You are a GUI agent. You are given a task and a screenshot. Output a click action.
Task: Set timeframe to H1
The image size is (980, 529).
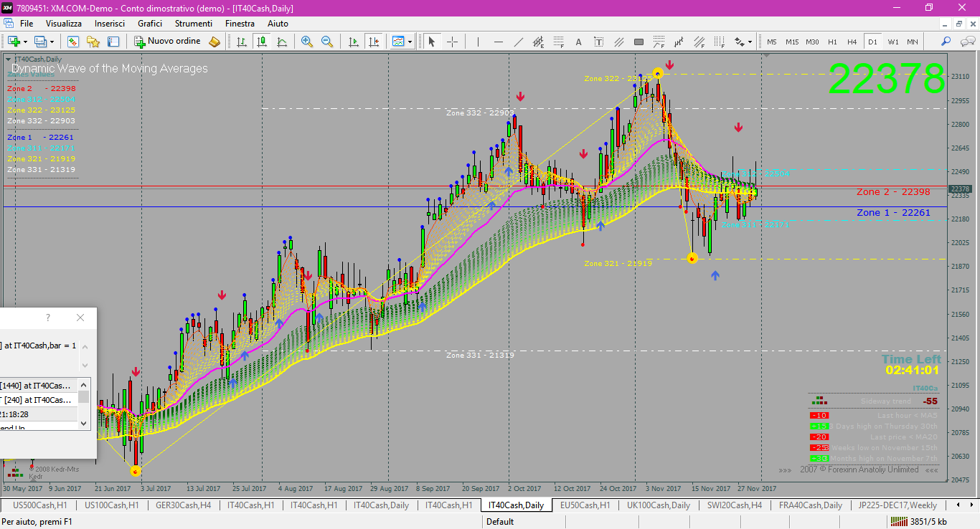(832, 42)
